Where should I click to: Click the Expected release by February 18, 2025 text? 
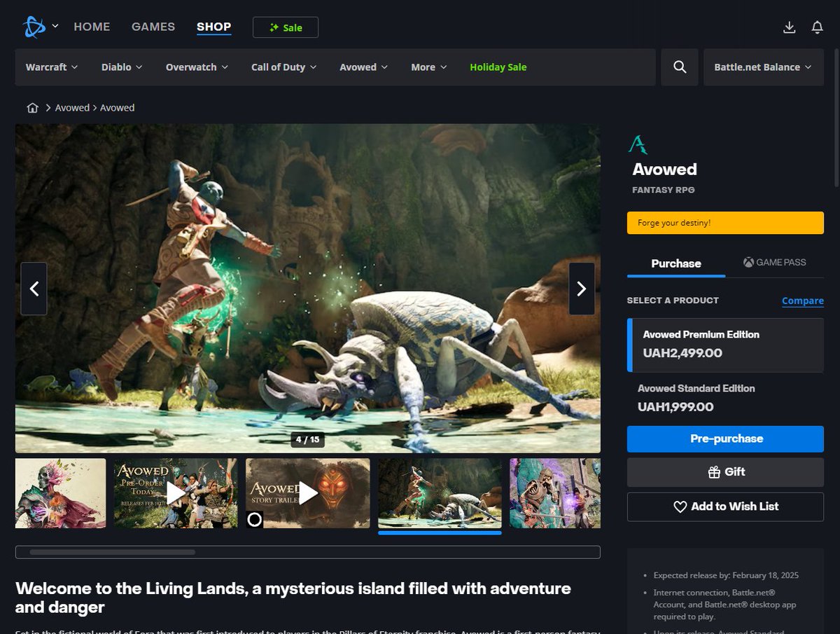(726, 575)
